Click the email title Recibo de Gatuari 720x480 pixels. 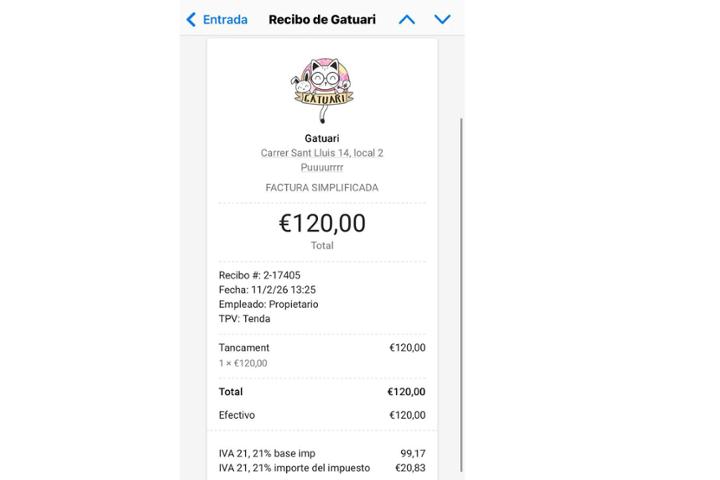pyautogui.click(x=322, y=19)
